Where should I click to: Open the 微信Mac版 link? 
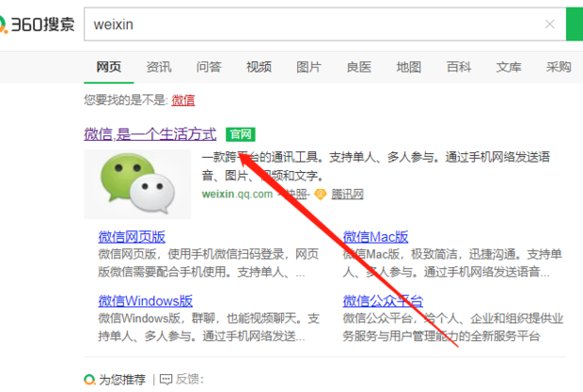375,237
